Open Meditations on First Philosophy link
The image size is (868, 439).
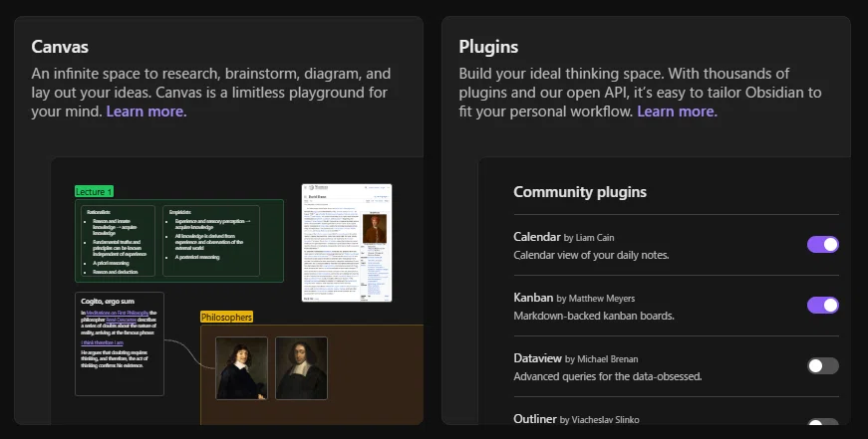[118, 313]
